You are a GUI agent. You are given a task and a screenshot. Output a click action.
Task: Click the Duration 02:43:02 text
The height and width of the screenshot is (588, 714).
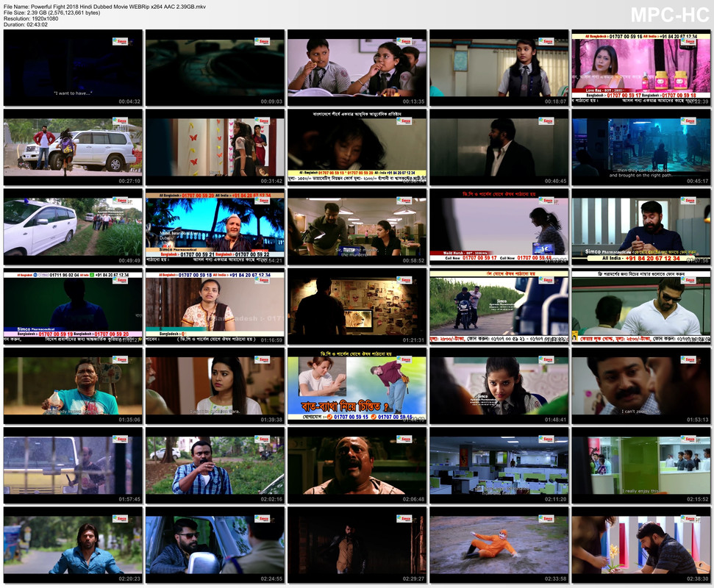(26, 24)
